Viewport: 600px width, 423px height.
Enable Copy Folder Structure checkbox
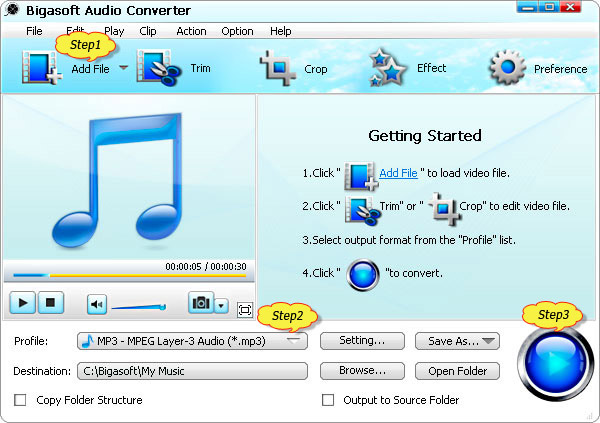click(20, 400)
